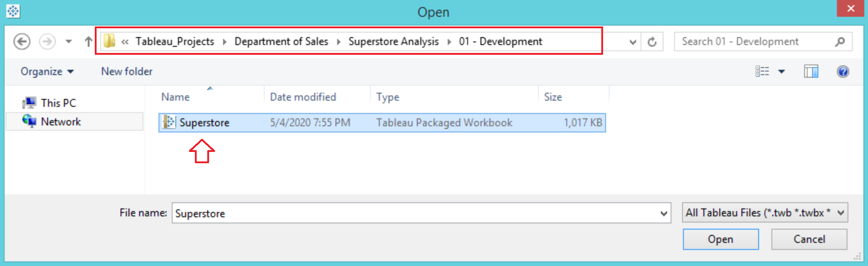The image size is (868, 266).
Task: Expand chevron after Superstore Analysis breadcrumb
Action: [x=449, y=42]
